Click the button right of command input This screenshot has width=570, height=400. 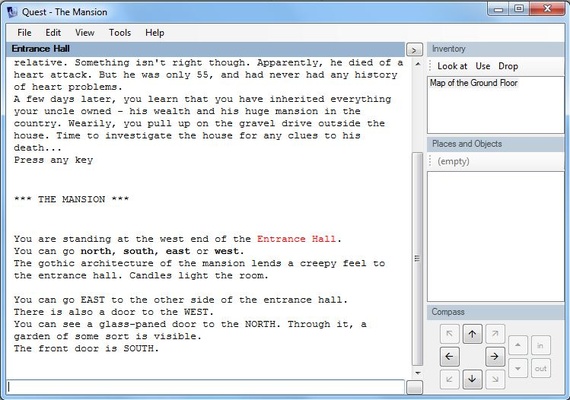pos(414,387)
